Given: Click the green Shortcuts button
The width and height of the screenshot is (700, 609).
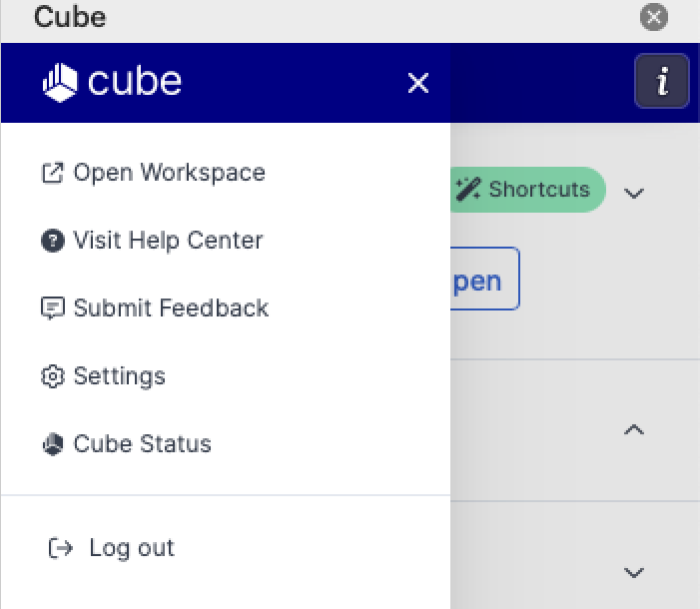Looking at the screenshot, I should pos(527,190).
